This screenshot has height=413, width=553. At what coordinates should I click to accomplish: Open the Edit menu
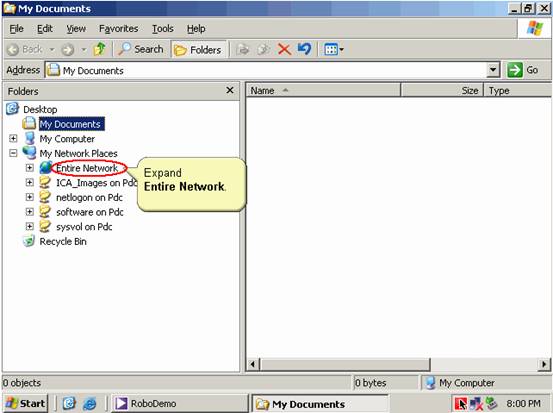pos(45,29)
